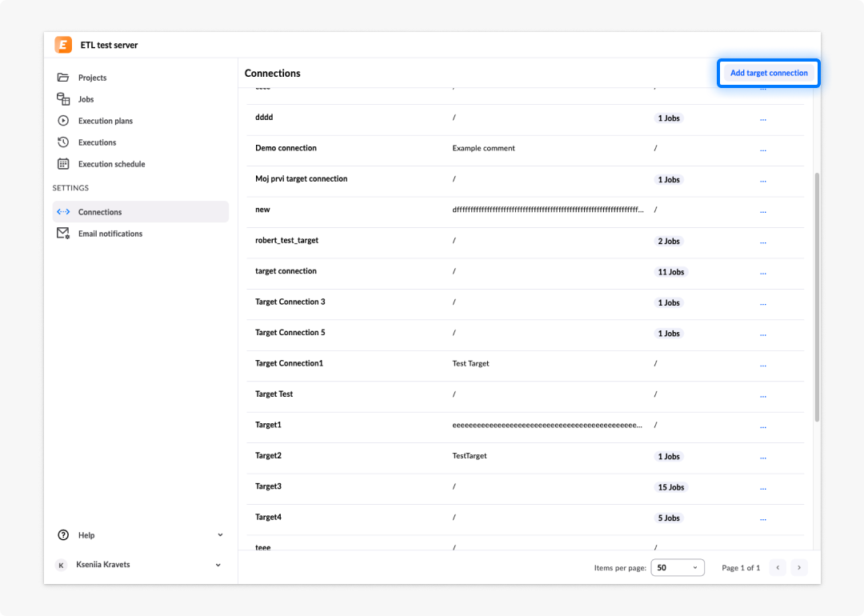The image size is (864, 616).
Task: Open the three-dot menu for target connection
Action: click(x=762, y=274)
